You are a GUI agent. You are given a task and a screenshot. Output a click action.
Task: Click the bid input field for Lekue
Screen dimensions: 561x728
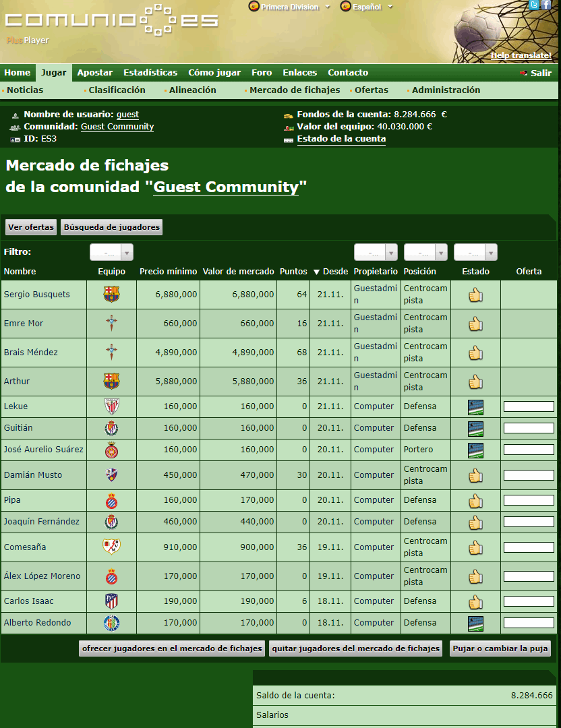tap(529, 406)
